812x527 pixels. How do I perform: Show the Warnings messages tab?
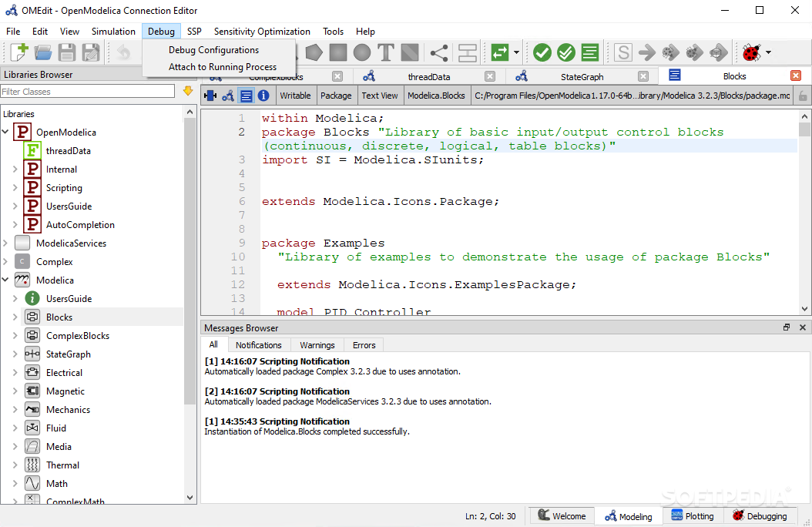pos(317,344)
